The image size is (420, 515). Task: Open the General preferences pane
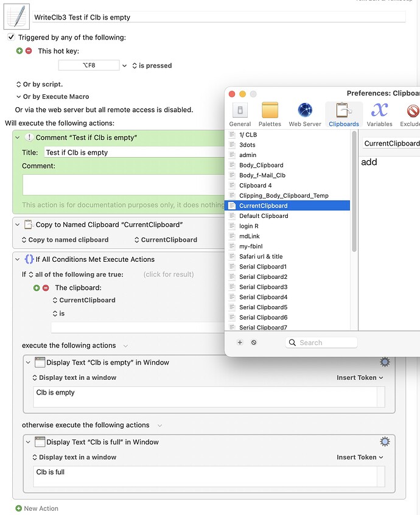point(239,114)
